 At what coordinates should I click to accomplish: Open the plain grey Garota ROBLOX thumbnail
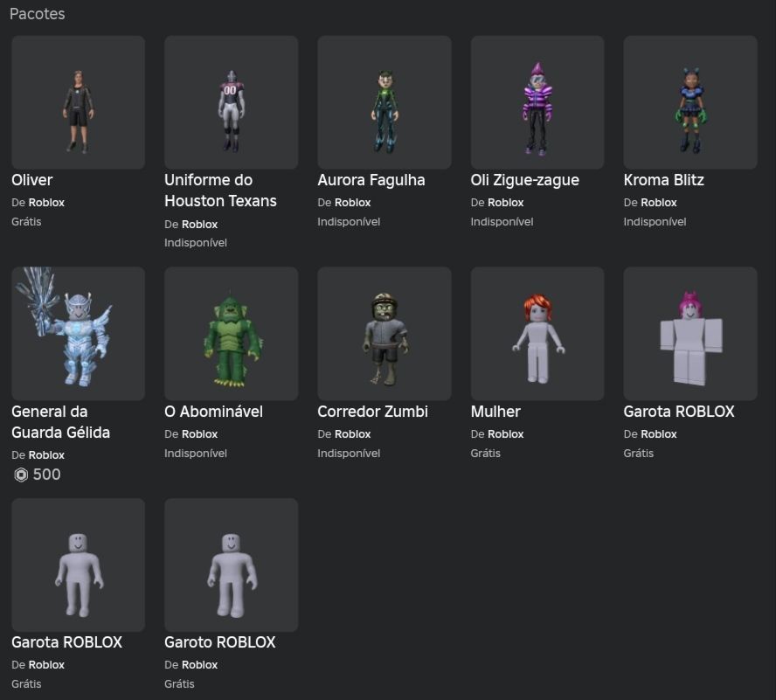[78, 565]
